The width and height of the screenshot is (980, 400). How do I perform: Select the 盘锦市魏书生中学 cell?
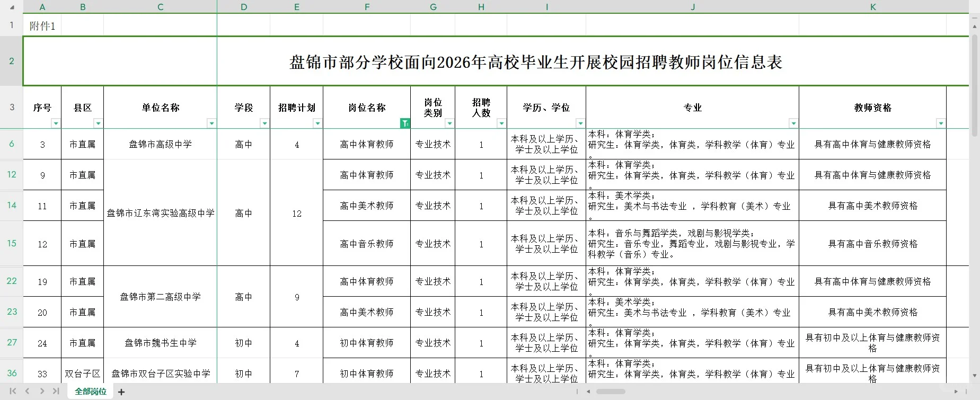[x=161, y=343]
